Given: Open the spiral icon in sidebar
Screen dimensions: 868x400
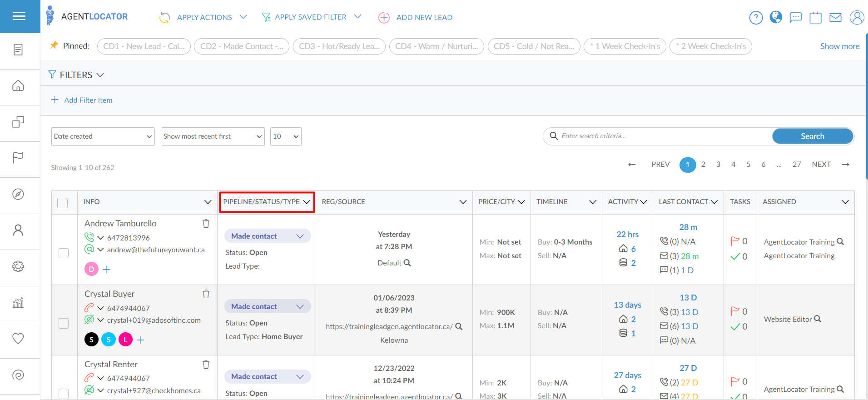Looking at the screenshot, I should pos(18,375).
